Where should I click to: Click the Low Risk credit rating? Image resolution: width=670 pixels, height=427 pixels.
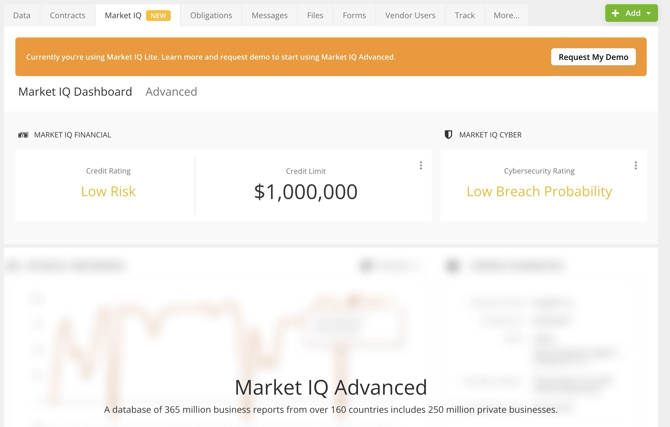click(x=108, y=191)
